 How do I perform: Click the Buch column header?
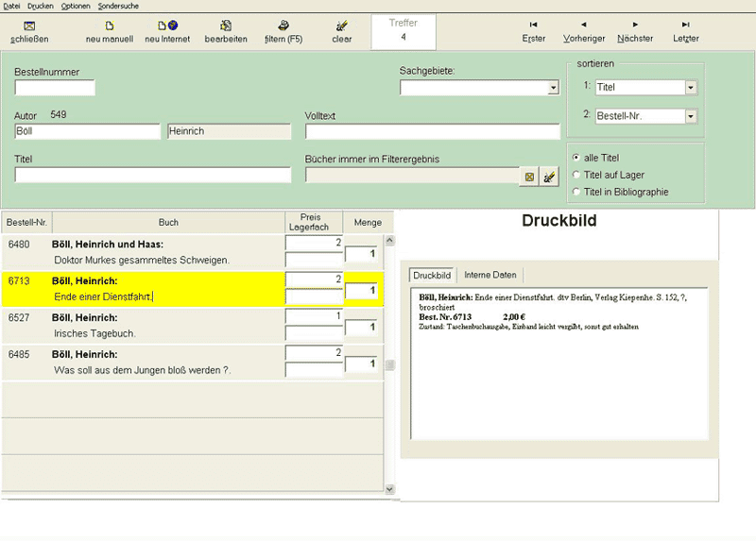pyautogui.click(x=168, y=223)
